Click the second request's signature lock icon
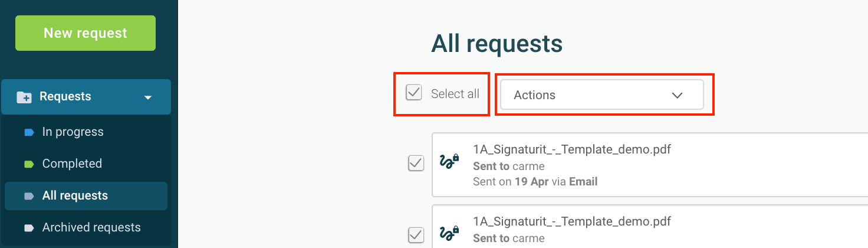Viewport: 868px width, 248px height. pos(450,233)
